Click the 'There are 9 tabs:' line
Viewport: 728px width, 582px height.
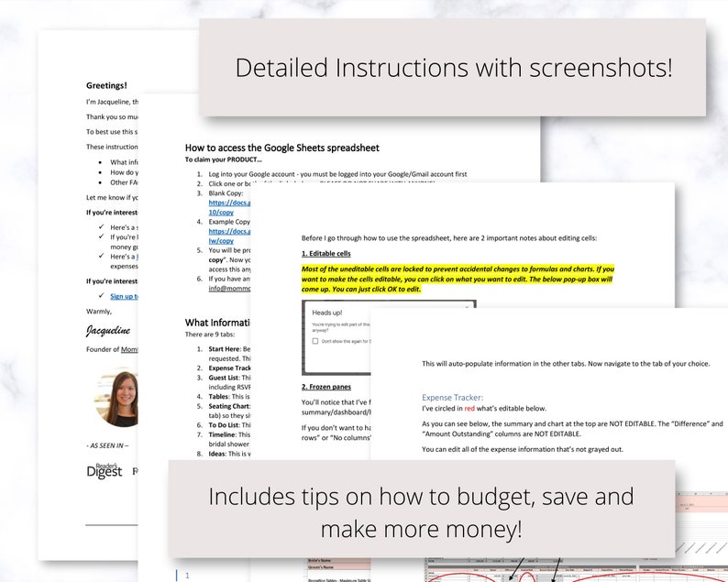pos(210,335)
